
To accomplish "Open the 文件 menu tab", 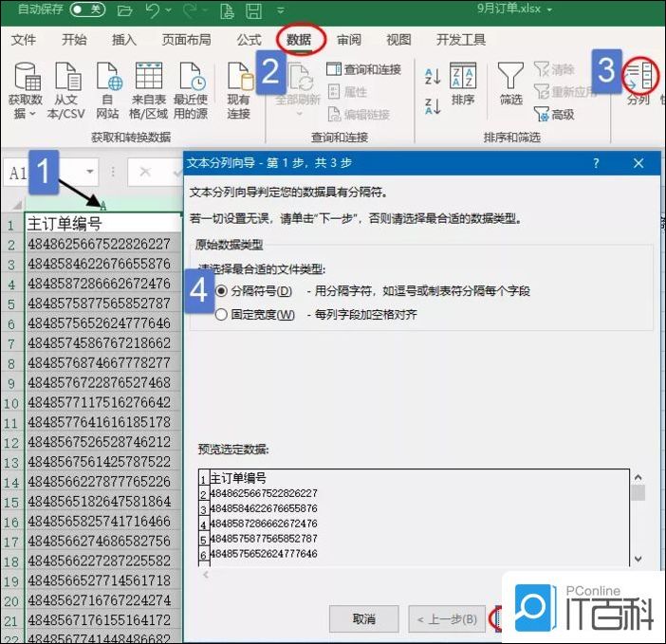I will [24, 40].
